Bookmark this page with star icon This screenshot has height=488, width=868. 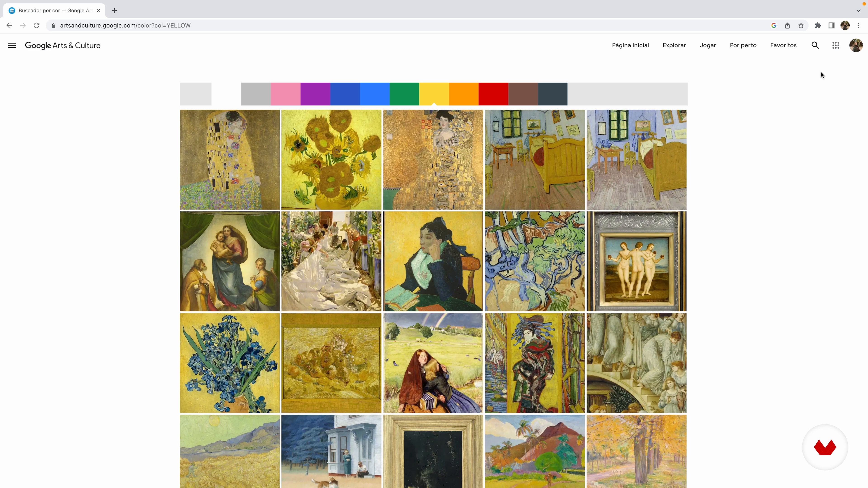pos(801,26)
